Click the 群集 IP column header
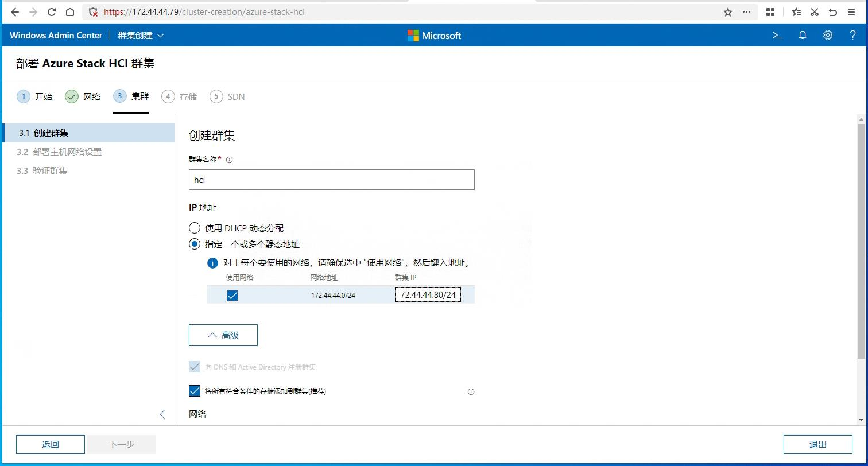The width and height of the screenshot is (868, 466). [405, 278]
